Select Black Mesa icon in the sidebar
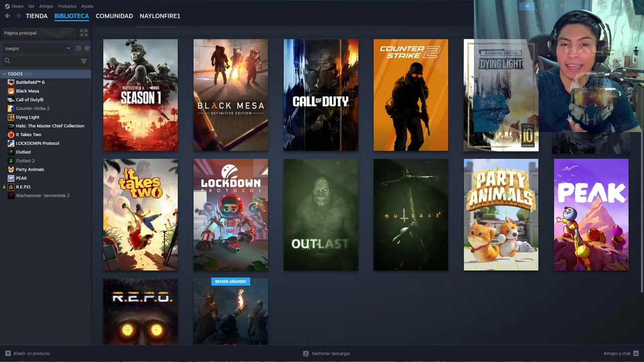Image resolution: width=644 pixels, height=362 pixels. pos(11,91)
